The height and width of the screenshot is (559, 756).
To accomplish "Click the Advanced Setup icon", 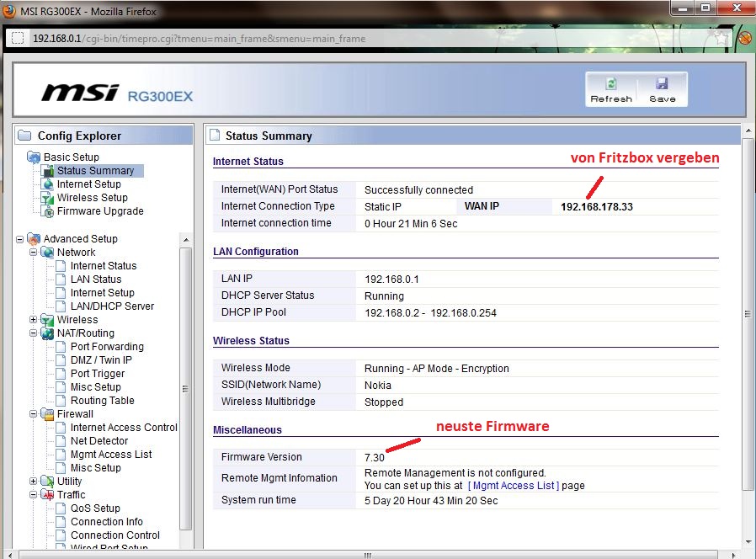I will tap(34, 239).
